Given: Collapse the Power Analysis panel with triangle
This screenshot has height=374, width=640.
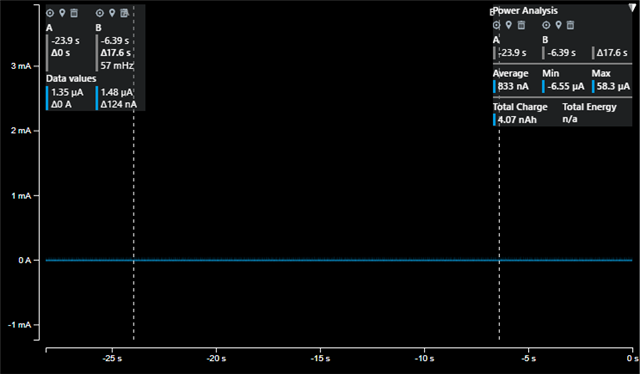Looking at the screenshot, I should (632, 8).
